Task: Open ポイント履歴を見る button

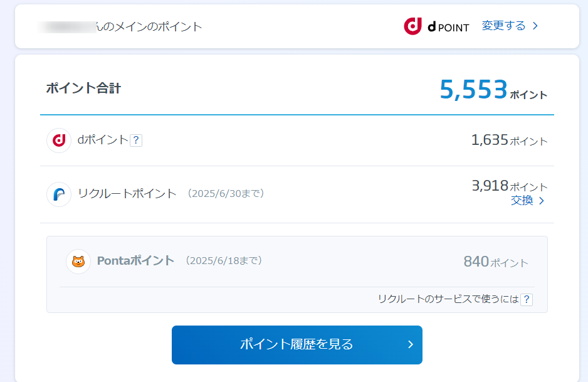Action: click(x=297, y=344)
